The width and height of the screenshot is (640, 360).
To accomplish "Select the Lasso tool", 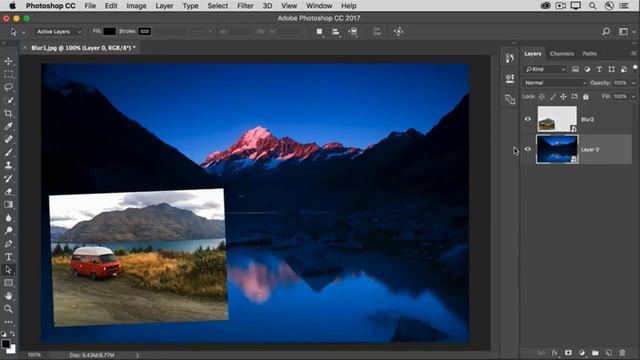I will pyautogui.click(x=9, y=87).
